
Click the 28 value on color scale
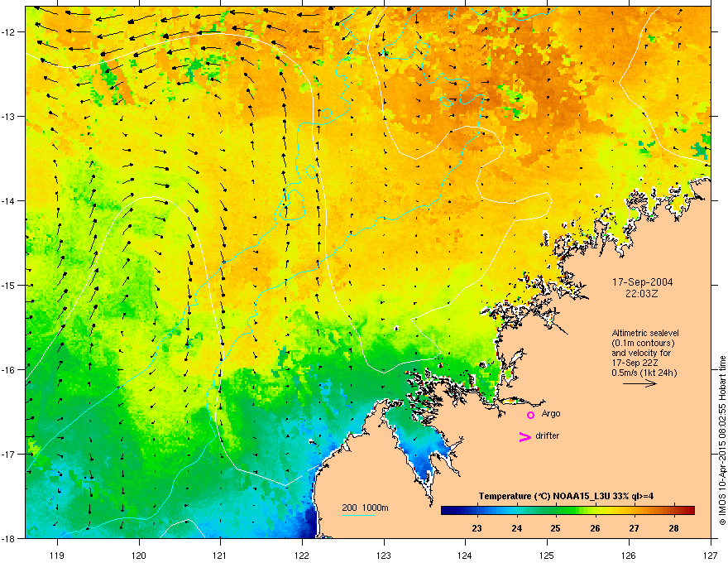pyautogui.click(x=673, y=528)
